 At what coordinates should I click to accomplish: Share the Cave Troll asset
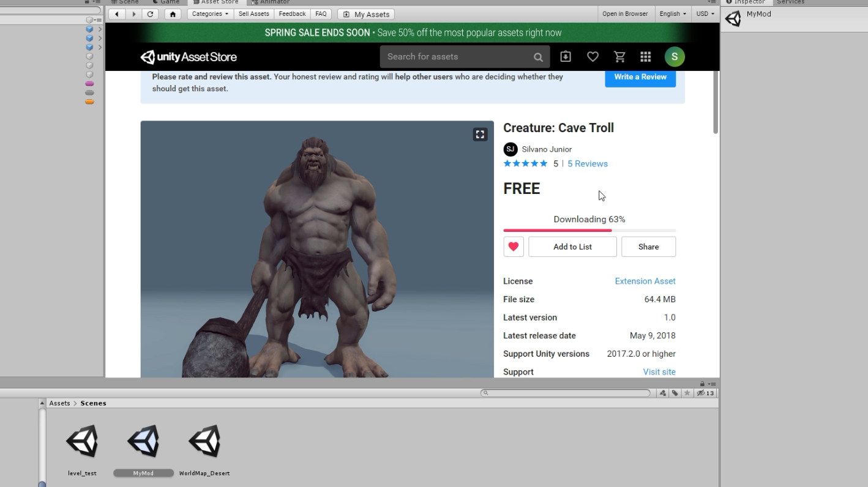coord(648,247)
